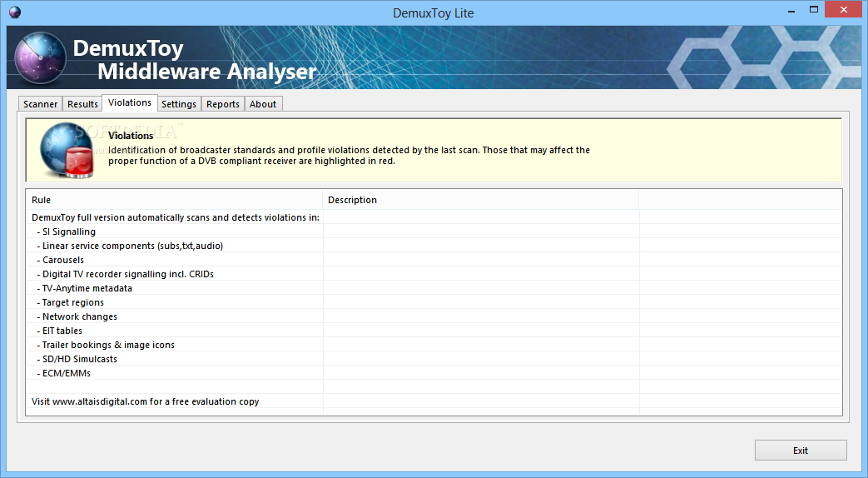
Task: Select the '- Target regions' row
Action: coord(434,302)
